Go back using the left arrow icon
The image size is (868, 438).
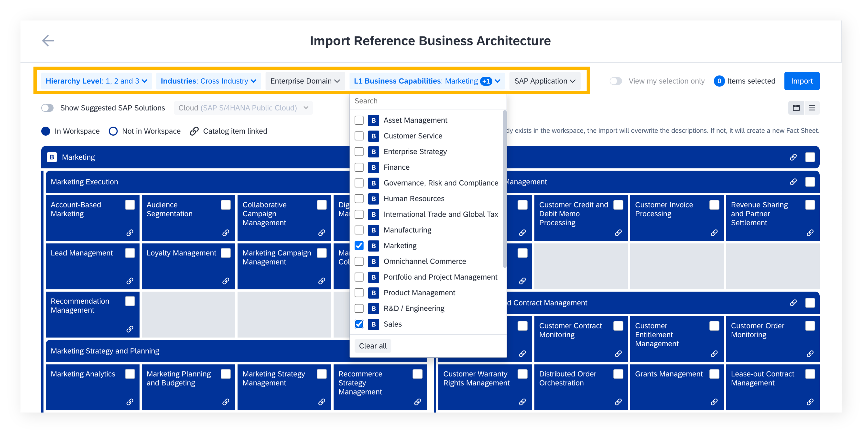[48, 41]
